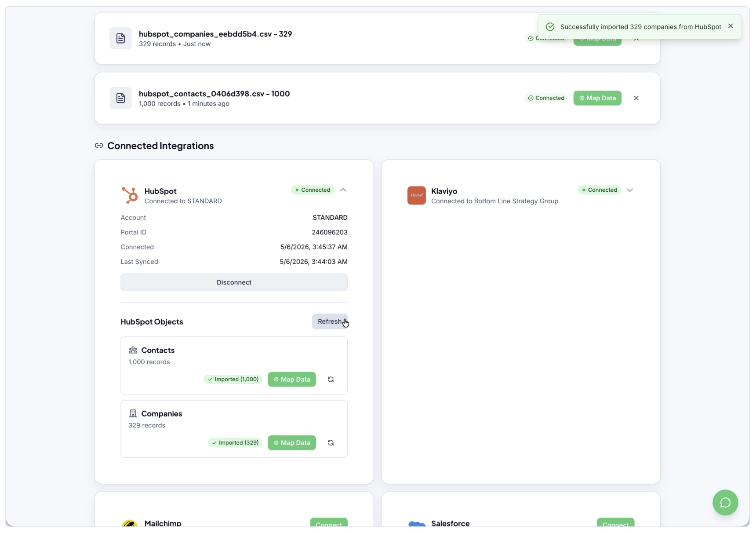
Task: Click the Klaviyo Connected status badge
Action: tap(600, 190)
